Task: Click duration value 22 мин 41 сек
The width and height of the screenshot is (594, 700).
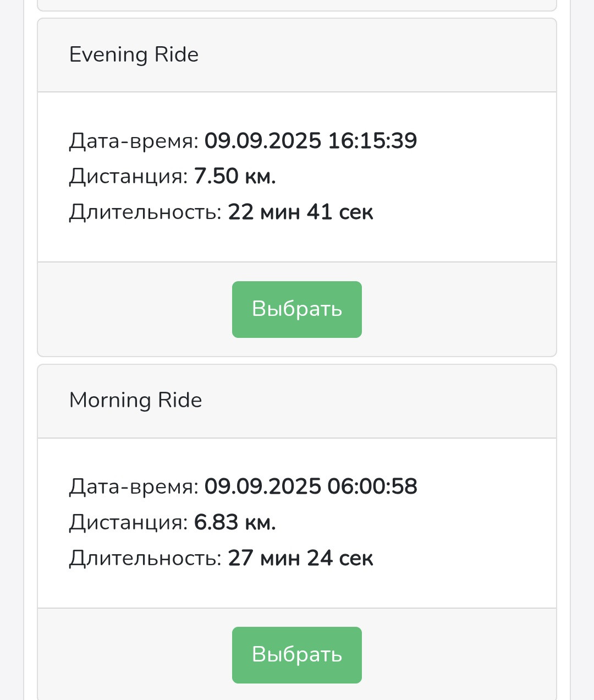Action: coord(300,212)
